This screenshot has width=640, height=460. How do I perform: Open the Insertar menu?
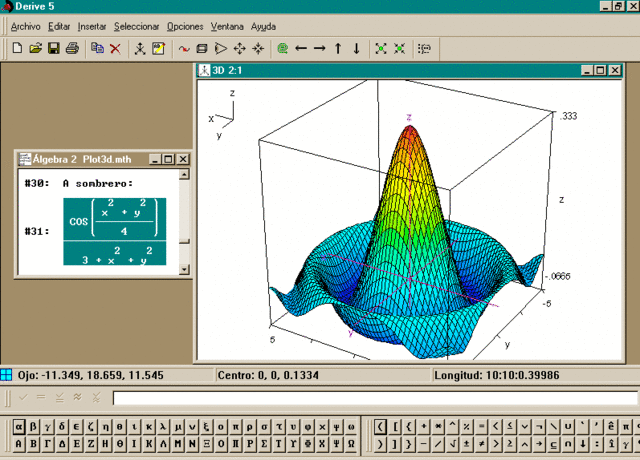[92, 27]
